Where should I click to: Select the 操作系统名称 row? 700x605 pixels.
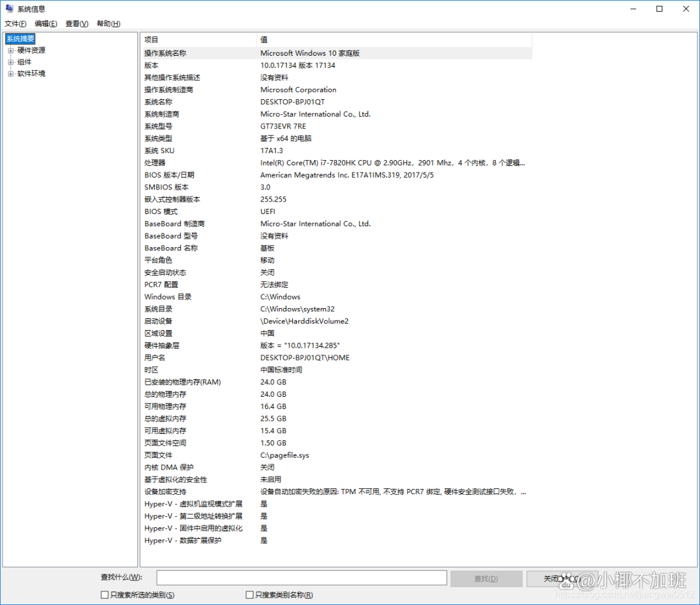pyautogui.click(x=165, y=53)
